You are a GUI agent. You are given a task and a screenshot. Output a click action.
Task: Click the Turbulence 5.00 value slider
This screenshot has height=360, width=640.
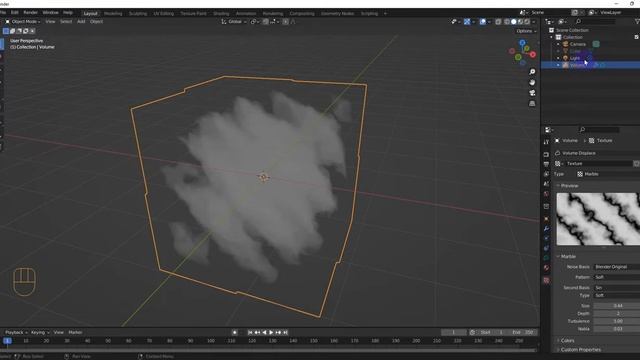pyautogui.click(x=617, y=321)
